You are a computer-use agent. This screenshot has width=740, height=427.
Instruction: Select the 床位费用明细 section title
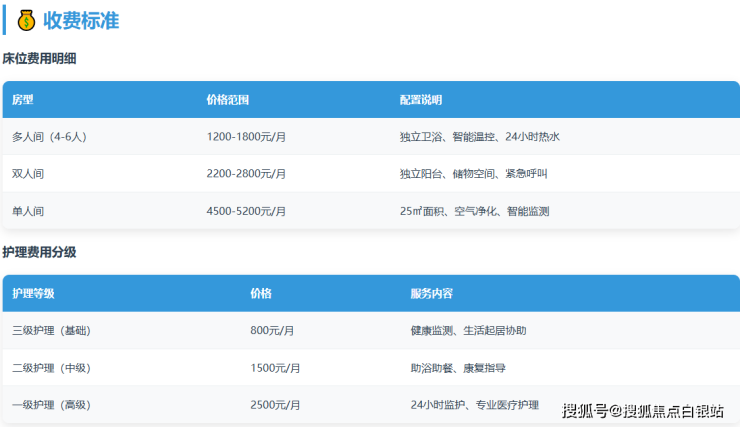tap(40, 59)
